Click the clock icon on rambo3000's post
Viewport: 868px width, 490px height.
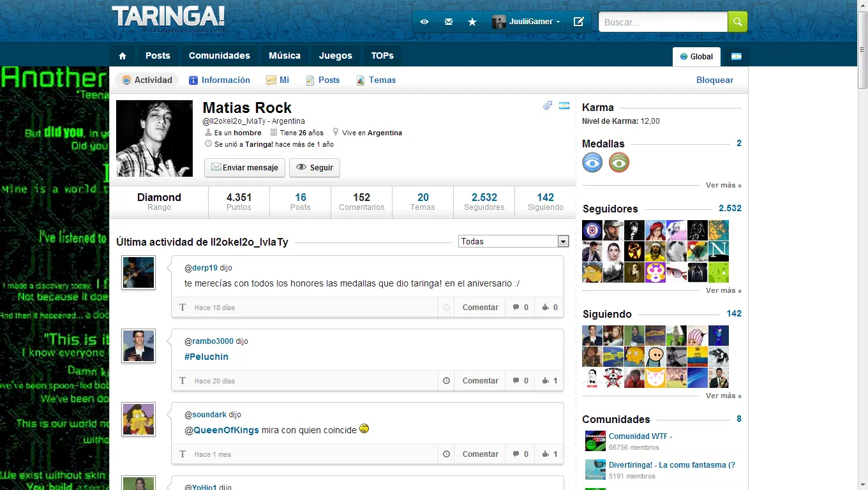[447, 381]
